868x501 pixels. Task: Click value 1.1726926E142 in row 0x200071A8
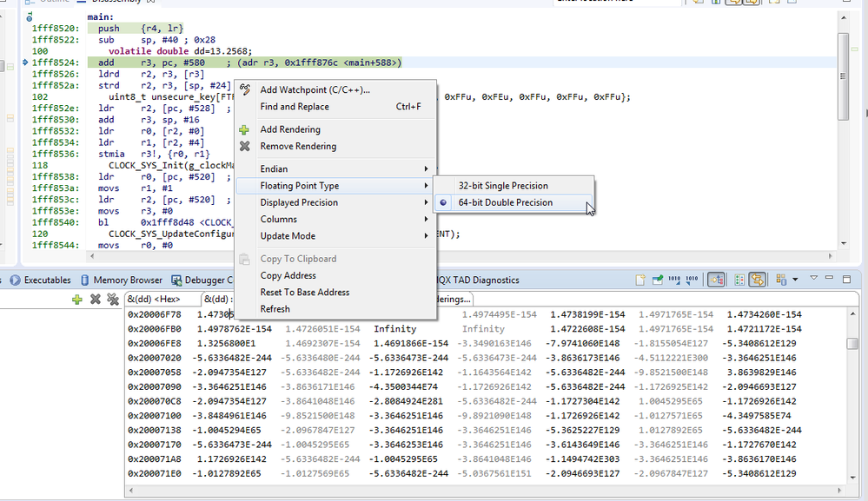point(232,459)
